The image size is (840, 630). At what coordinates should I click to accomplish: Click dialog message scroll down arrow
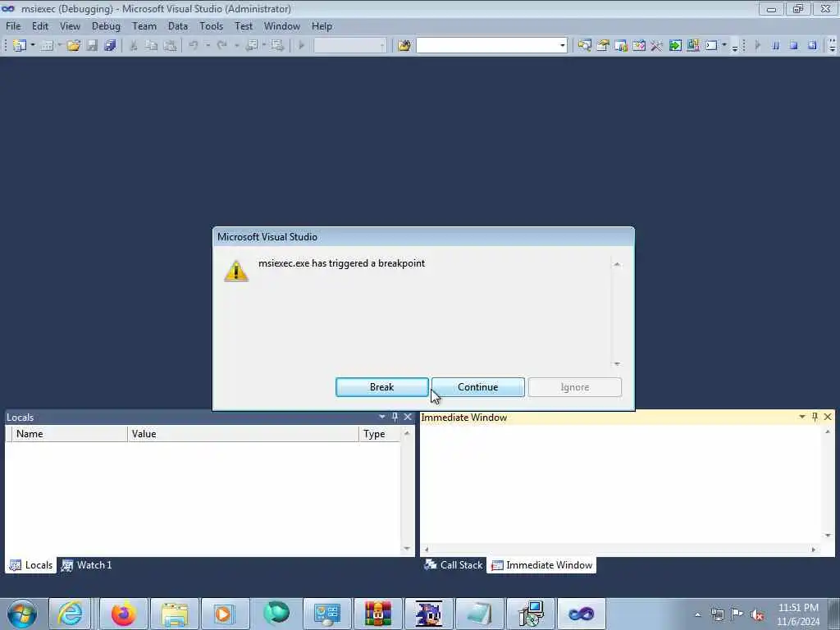pyautogui.click(x=617, y=363)
